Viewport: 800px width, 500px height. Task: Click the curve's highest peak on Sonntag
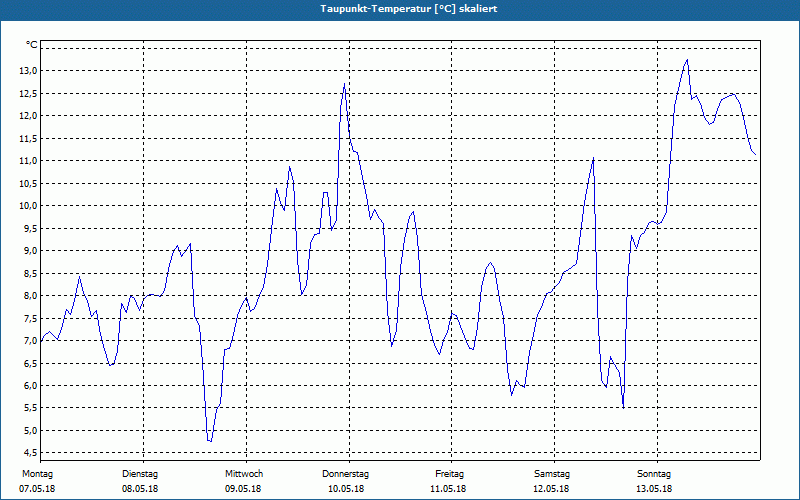pos(687,60)
